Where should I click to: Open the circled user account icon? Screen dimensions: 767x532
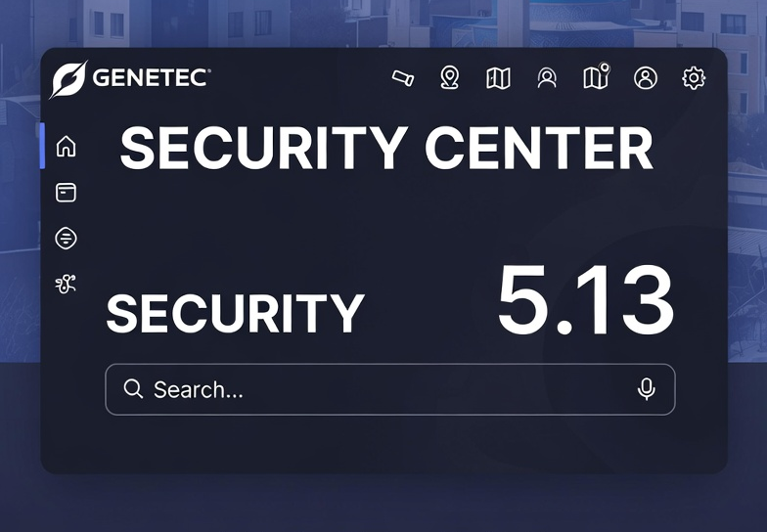(x=646, y=78)
